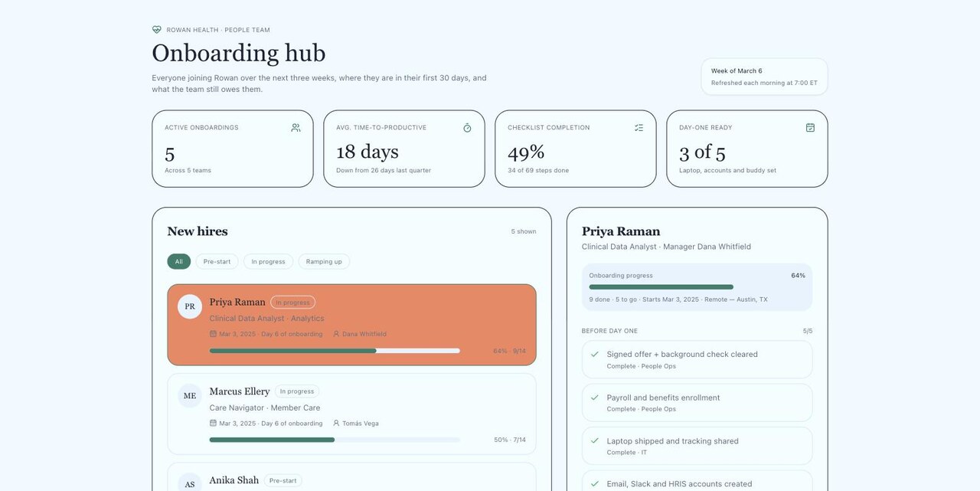Click the Signed offer + background check cleared item
The height and width of the screenshot is (491, 980).
point(697,359)
